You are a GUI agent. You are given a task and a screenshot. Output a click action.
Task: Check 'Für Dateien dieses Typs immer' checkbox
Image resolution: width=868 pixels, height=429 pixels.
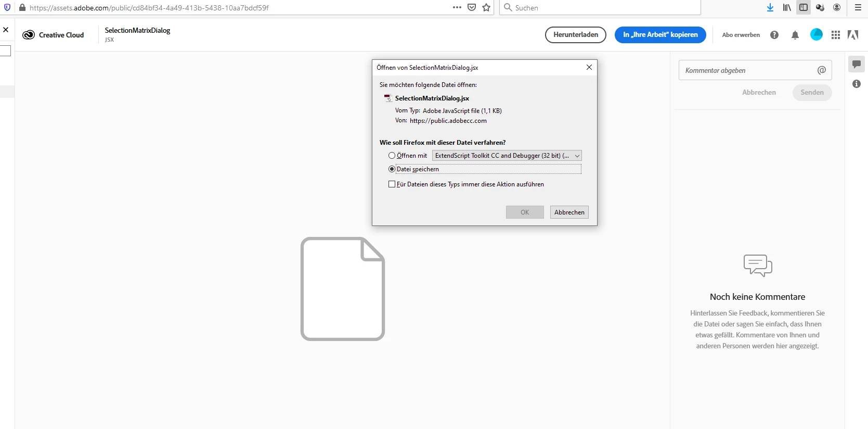[392, 184]
